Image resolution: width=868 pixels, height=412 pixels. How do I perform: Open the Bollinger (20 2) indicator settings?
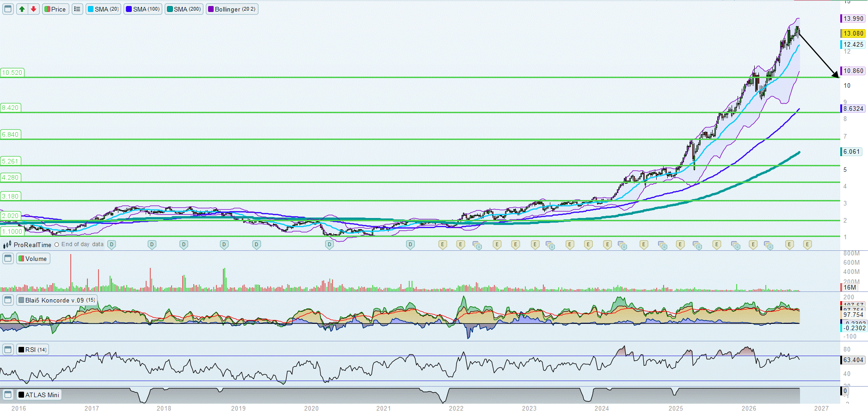(232, 9)
